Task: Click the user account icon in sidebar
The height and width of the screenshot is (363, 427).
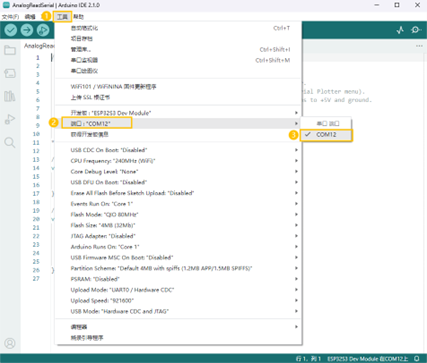Action: coord(10,343)
